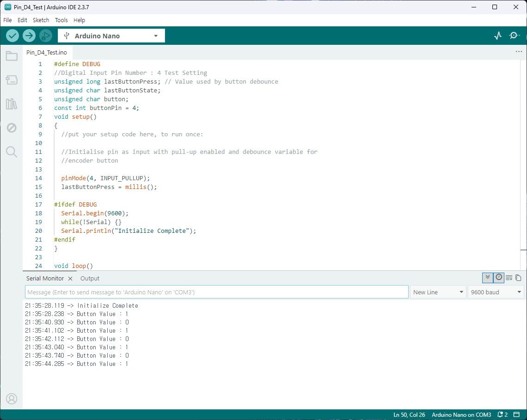Click the '#define DEBUG' code line
The width and height of the screenshot is (527, 420).
(77, 64)
